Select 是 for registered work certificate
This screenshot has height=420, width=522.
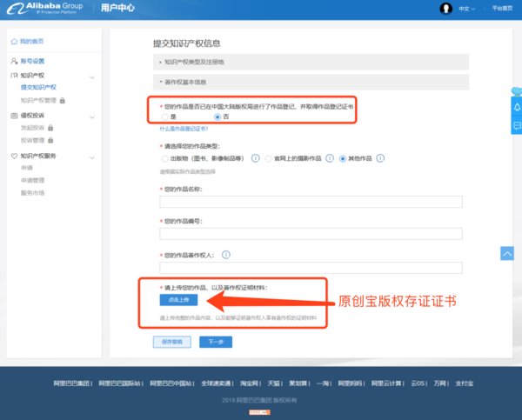[x=164, y=117]
